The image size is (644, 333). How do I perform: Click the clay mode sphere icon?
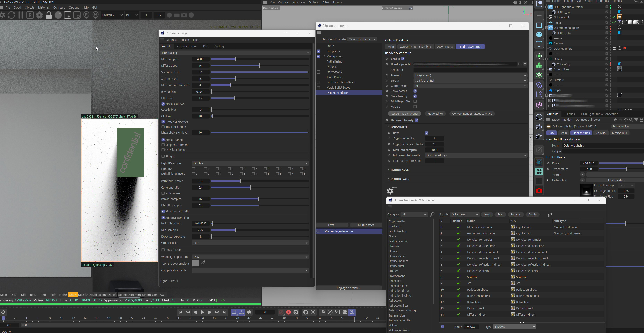point(58,15)
